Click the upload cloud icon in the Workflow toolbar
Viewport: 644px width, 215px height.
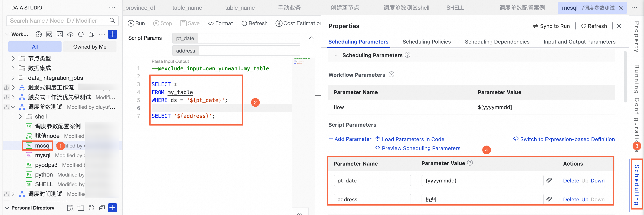coord(70,34)
